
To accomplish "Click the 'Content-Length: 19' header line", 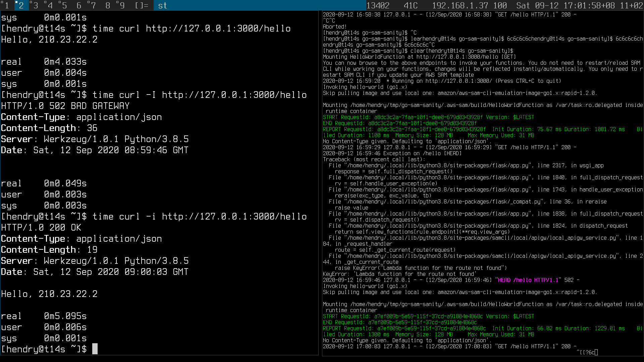I will [49, 250].
